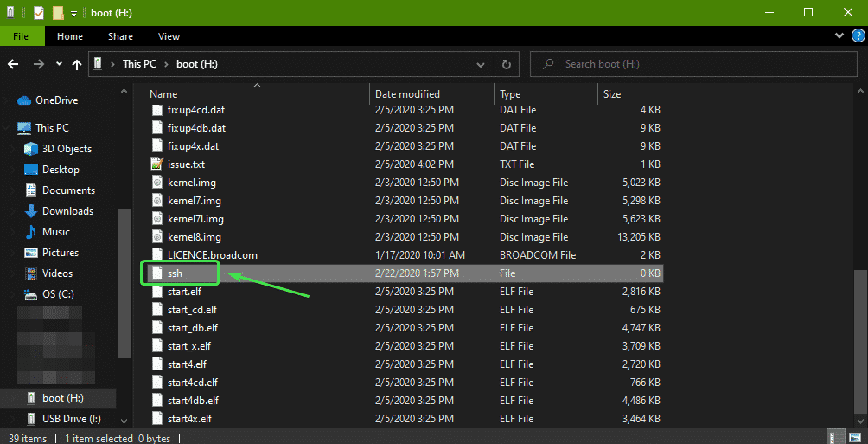Screen dimensions: 868x444
Task: Select the OneDrive cloud icon in sidebar
Action: [23, 100]
